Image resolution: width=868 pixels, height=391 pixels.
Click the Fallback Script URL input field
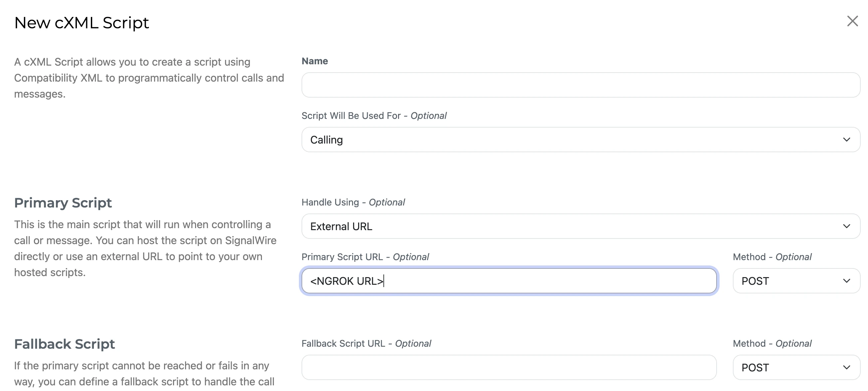(x=509, y=367)
